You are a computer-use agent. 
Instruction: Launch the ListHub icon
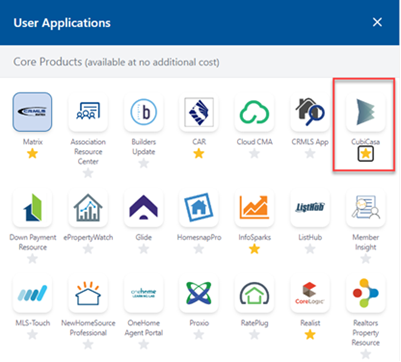[x=310, y=207]
